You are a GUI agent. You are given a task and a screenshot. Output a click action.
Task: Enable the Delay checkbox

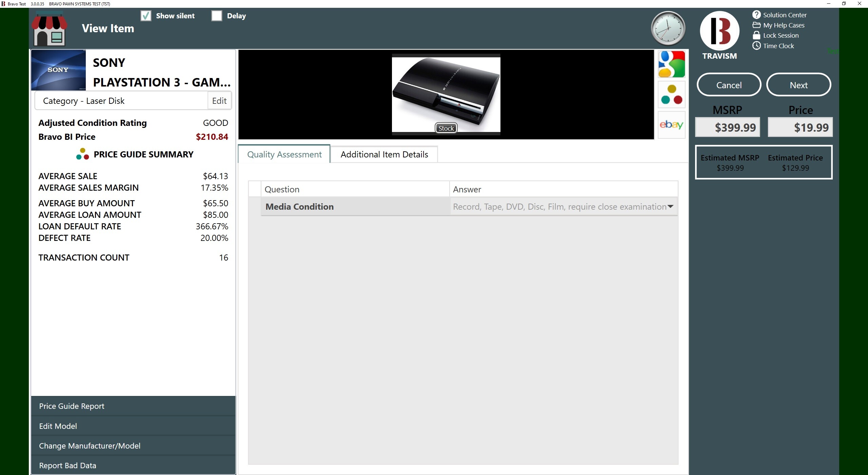[x=217, y=16]
